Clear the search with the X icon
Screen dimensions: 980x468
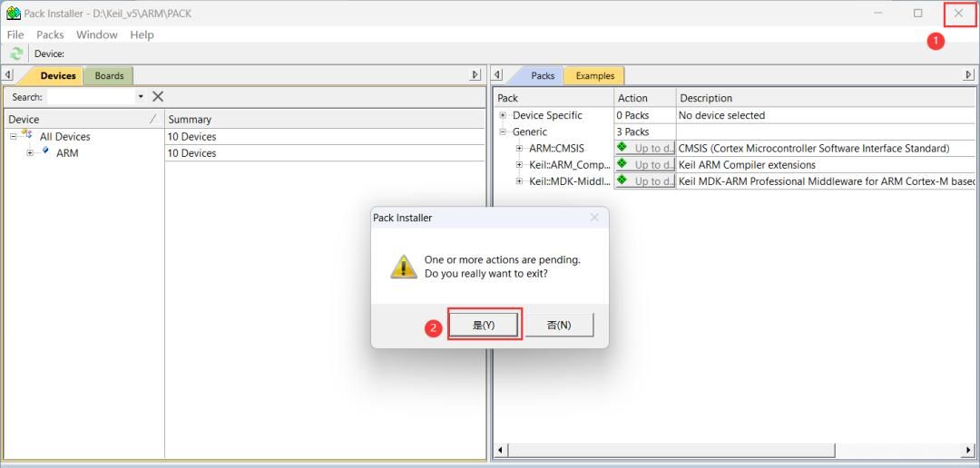[158, 96]
